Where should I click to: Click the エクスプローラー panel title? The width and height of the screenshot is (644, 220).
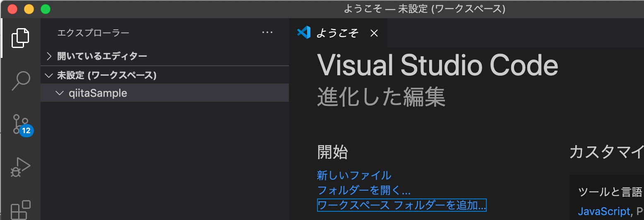point(93,33)
